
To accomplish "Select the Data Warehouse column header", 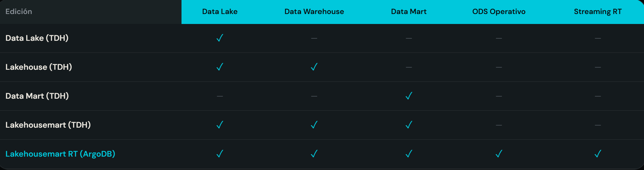I will pyautogui.click(x=314, y=12).
